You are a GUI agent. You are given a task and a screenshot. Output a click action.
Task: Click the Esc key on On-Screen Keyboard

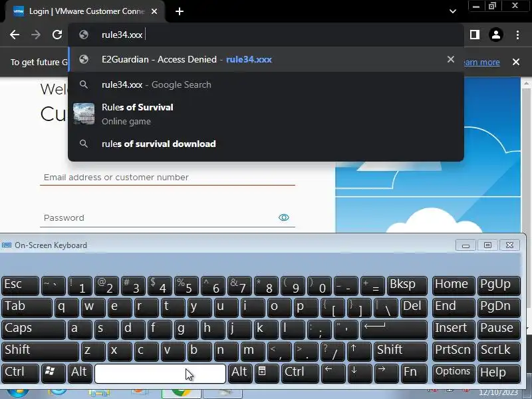click(x=21, y=285)
